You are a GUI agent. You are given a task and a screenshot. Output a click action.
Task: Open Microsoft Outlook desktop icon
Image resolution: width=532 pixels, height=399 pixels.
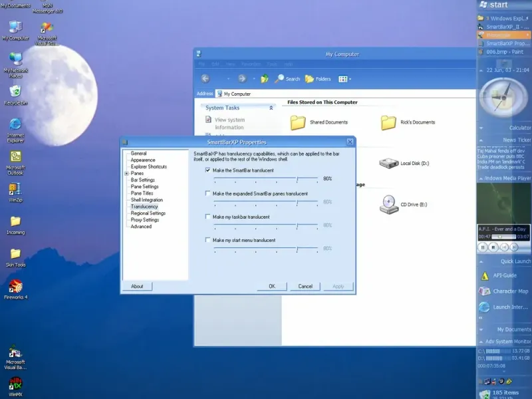(x=15, y=163)
